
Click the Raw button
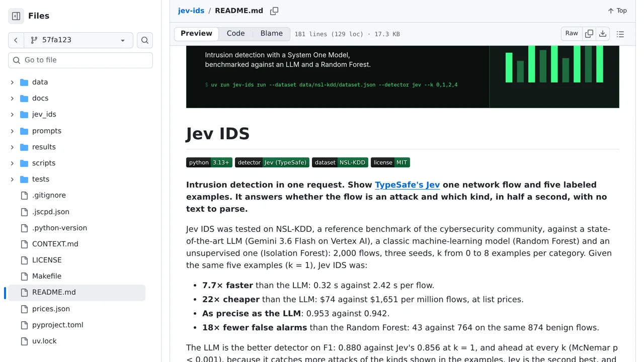tap(572, 34)
